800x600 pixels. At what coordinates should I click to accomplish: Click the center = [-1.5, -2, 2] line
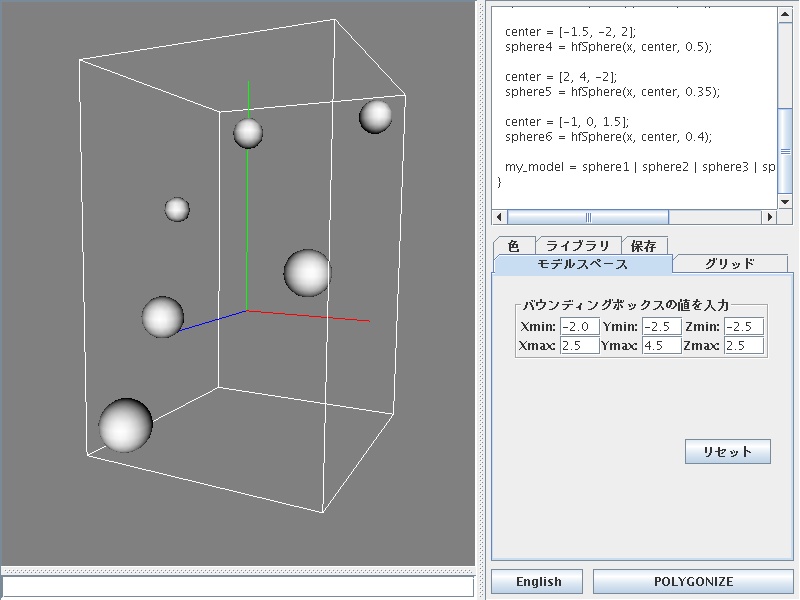coord(570,32)
